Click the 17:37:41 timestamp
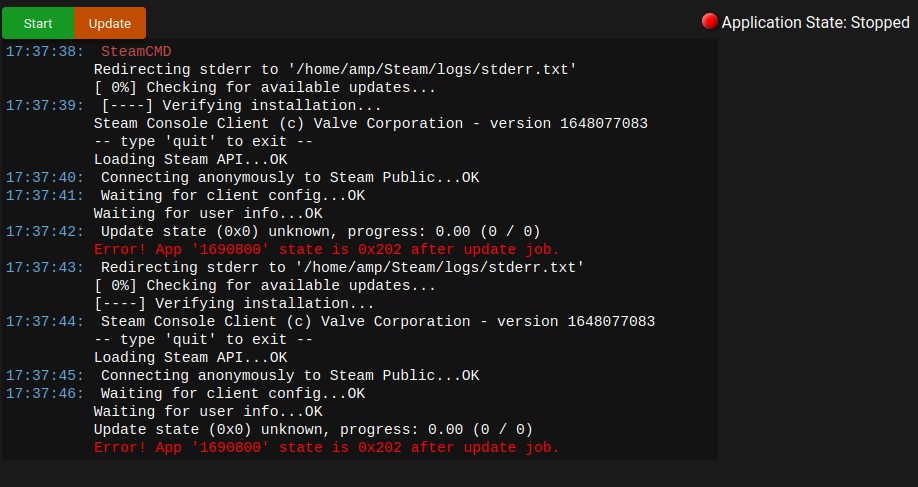 (44, 196)
